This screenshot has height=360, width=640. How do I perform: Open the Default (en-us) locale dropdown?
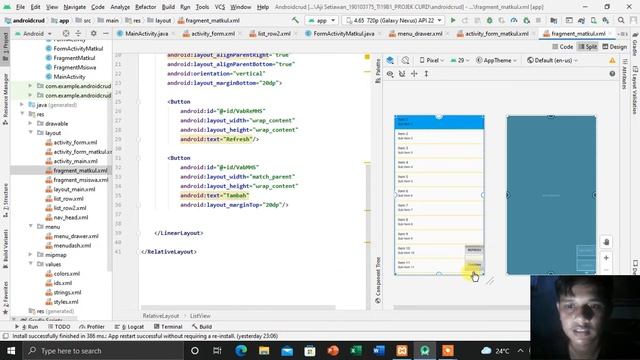pos(552,60)
